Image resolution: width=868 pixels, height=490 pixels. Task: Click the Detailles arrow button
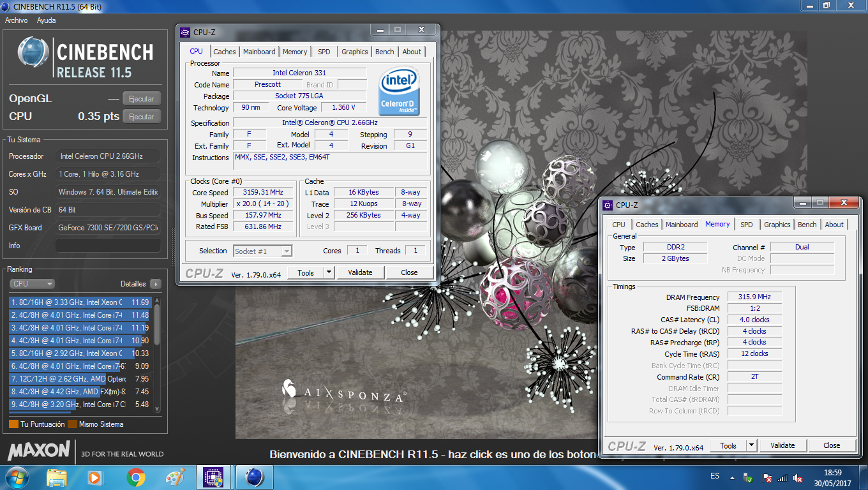pyautogui.click(x=155, y=284)
